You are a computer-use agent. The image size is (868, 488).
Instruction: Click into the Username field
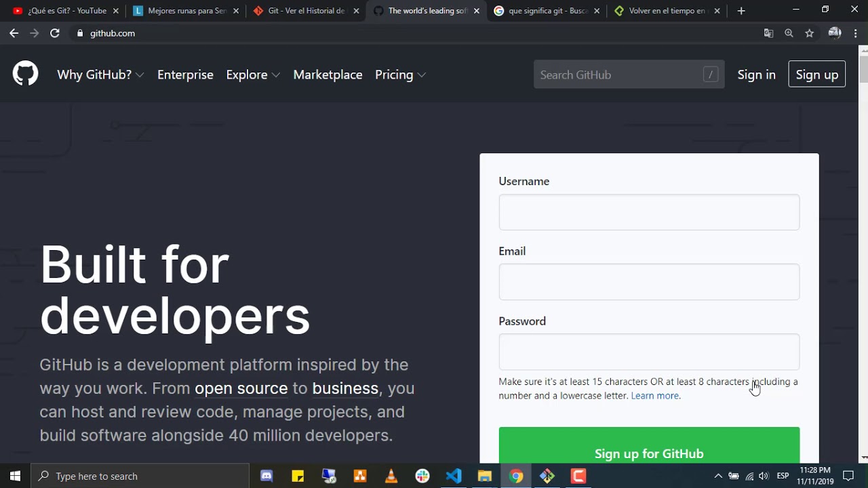[649, 212]
